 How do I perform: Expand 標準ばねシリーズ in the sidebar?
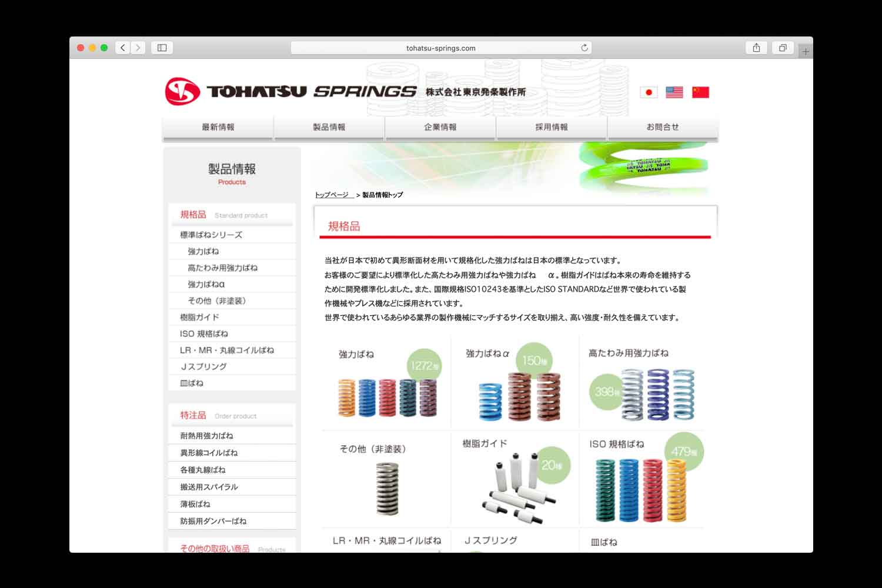211,235
